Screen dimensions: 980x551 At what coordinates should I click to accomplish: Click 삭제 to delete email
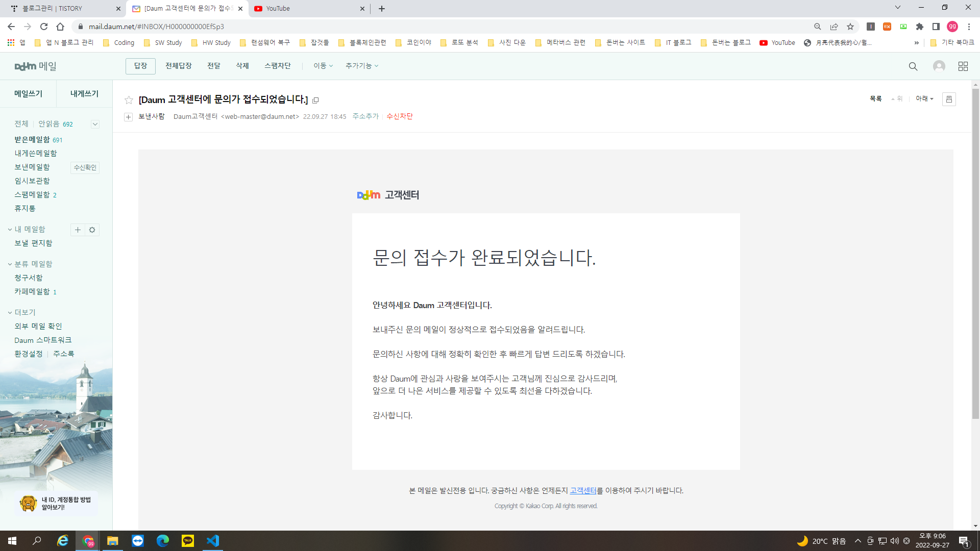point(242,66)
